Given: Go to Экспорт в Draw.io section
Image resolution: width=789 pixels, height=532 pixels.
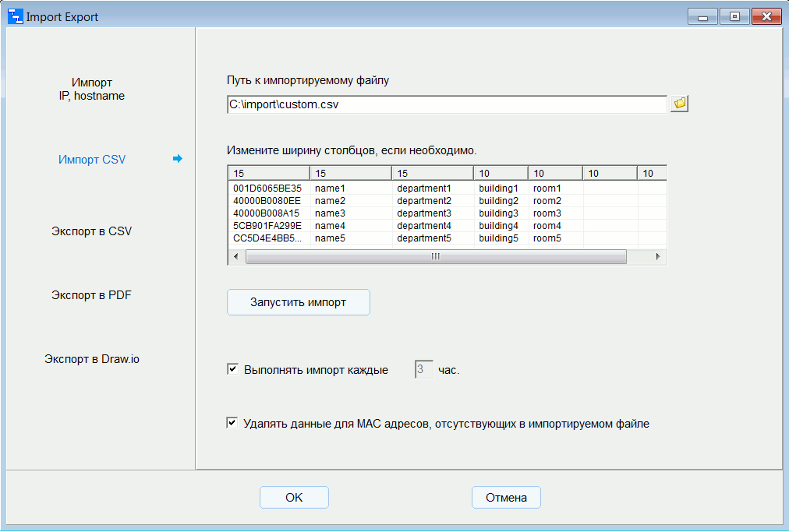Looking at the screenshot, I should coord(92,359).
